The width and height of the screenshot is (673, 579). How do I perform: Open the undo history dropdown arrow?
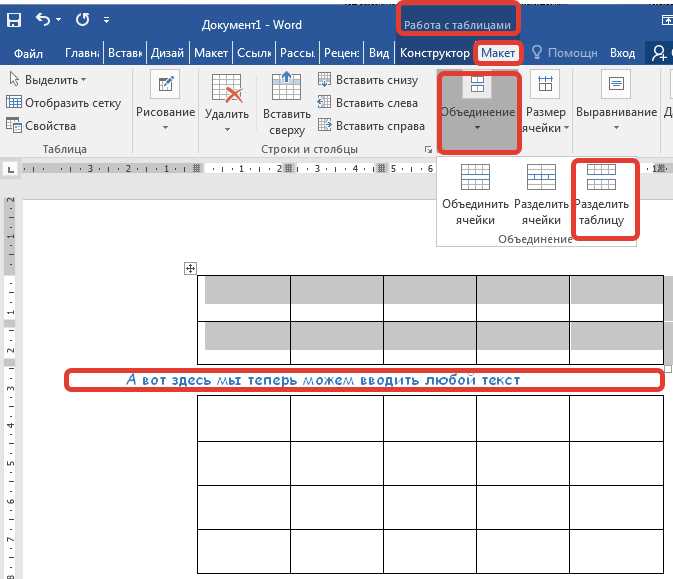click(59, 20)
